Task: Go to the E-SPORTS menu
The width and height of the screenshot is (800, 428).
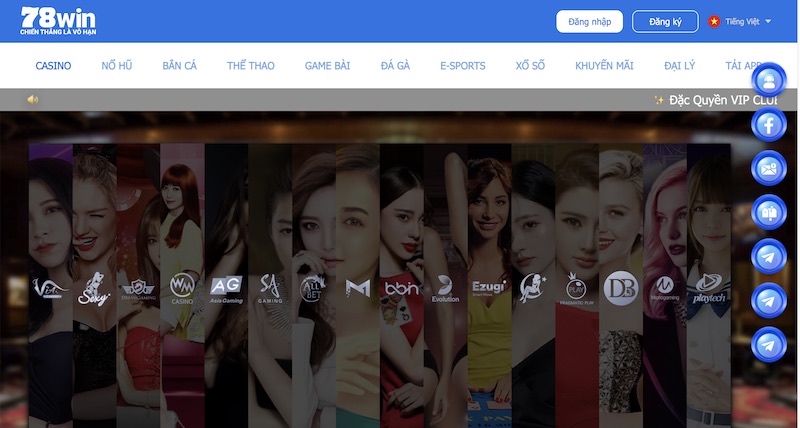Action: [463, 66]
